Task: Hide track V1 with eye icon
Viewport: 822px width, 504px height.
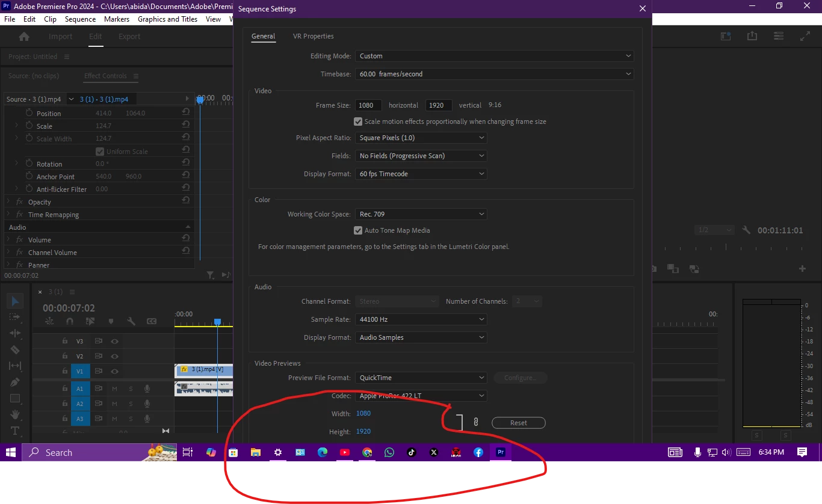Action: 114,371
